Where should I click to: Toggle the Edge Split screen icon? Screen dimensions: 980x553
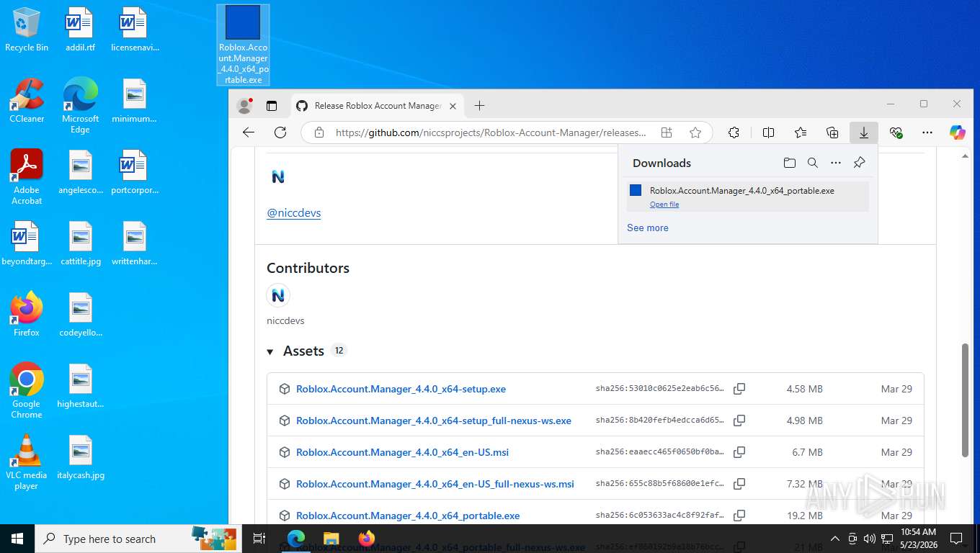coord(768,132)
